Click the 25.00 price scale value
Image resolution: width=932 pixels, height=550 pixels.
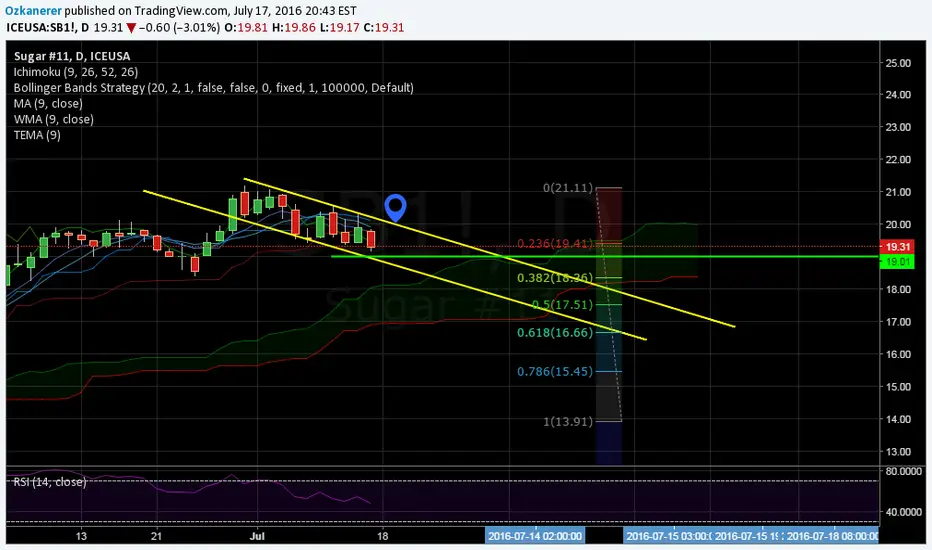tap(898, 63)
